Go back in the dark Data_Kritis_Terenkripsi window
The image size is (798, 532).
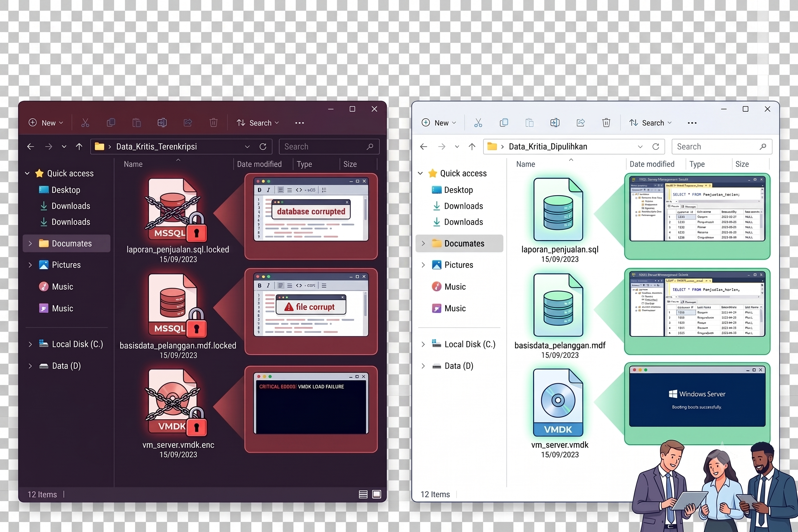[x=31, y=147]
